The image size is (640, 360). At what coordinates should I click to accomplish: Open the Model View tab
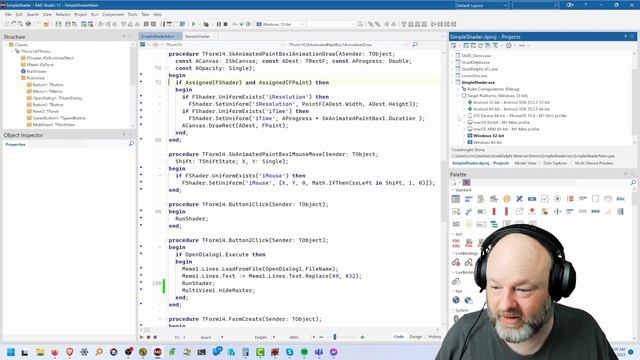click(525, 163)
